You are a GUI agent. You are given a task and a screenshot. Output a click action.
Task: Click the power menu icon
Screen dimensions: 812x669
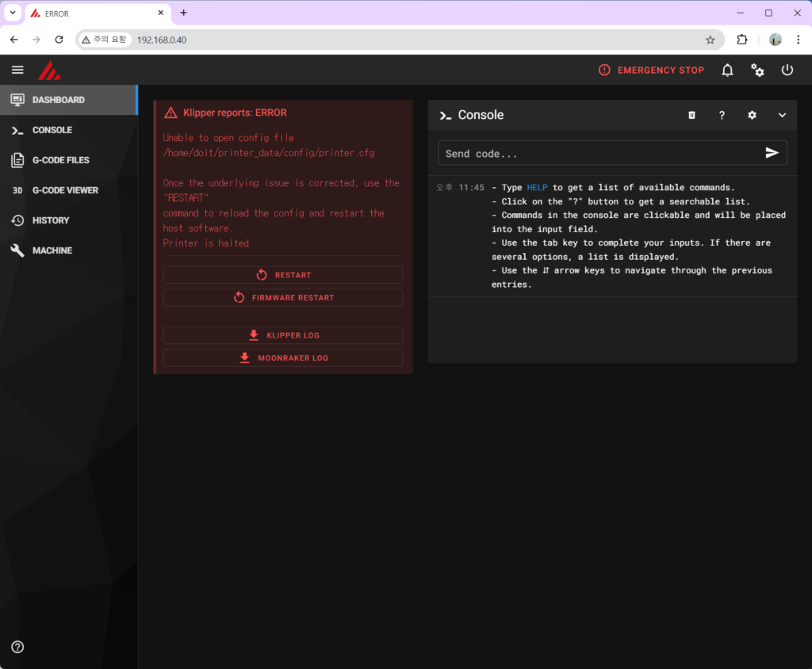tap(787, 70)
